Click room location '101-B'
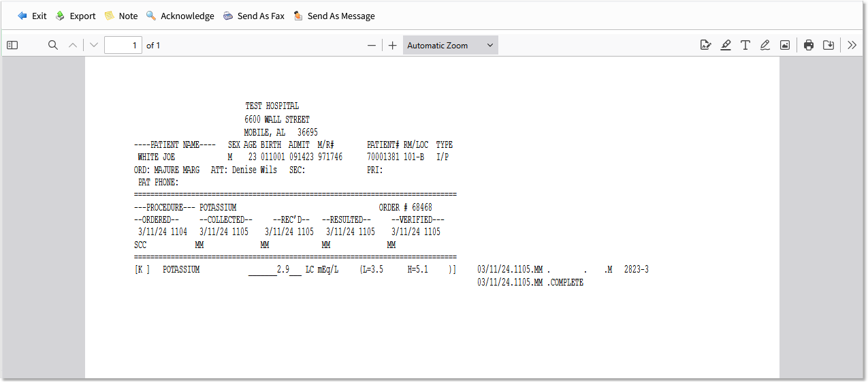The width and height of the screenshot is (868, 383). click(x=415, y=157)
